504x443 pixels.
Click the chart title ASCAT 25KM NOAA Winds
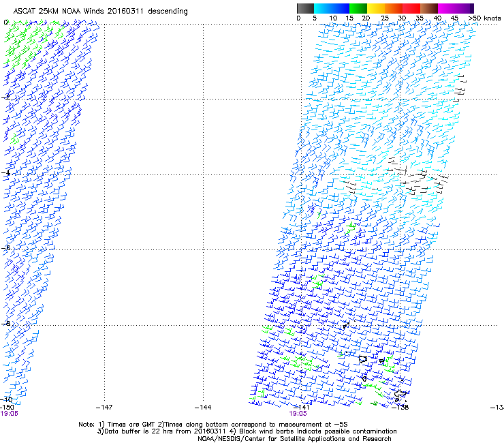(59, 11)
